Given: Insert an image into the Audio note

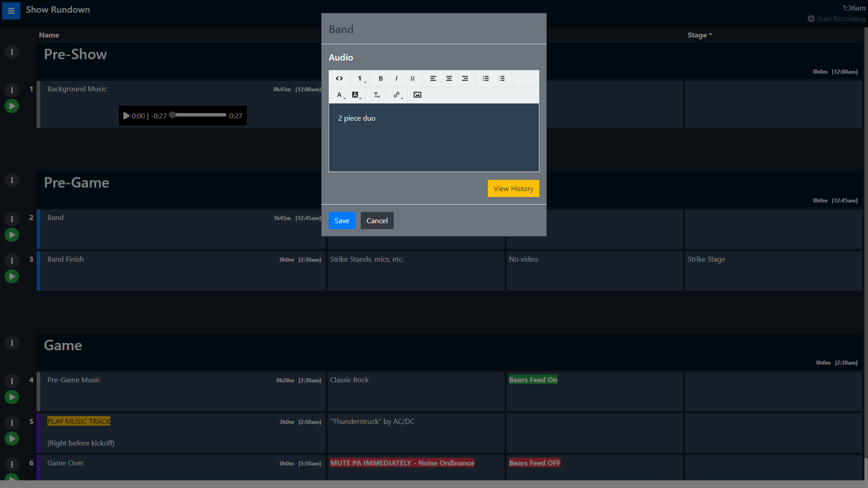Looking at the screenshot, I should coord(417,95).
